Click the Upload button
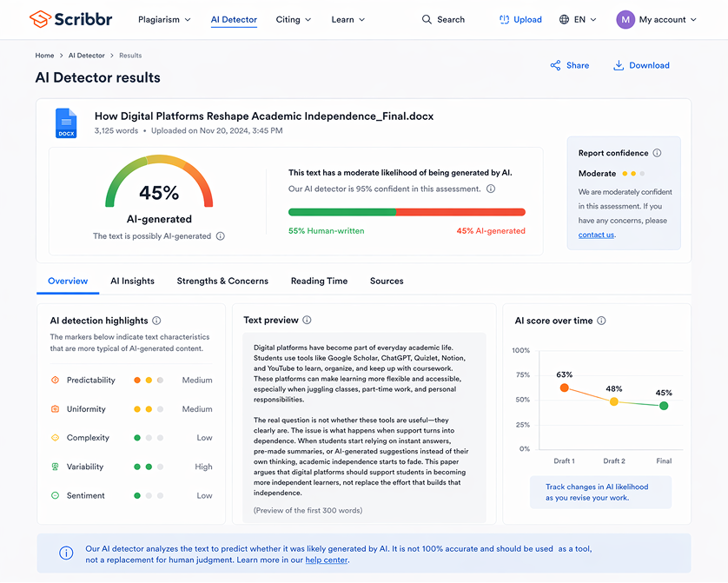The height and width of the screenshot is (583, 728). (x=520, y=19)
